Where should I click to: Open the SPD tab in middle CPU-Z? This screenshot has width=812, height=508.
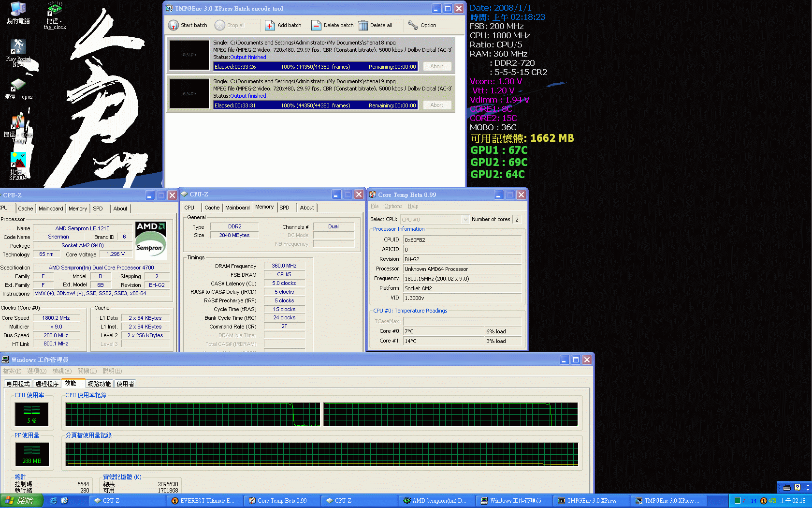pos(285,208)
